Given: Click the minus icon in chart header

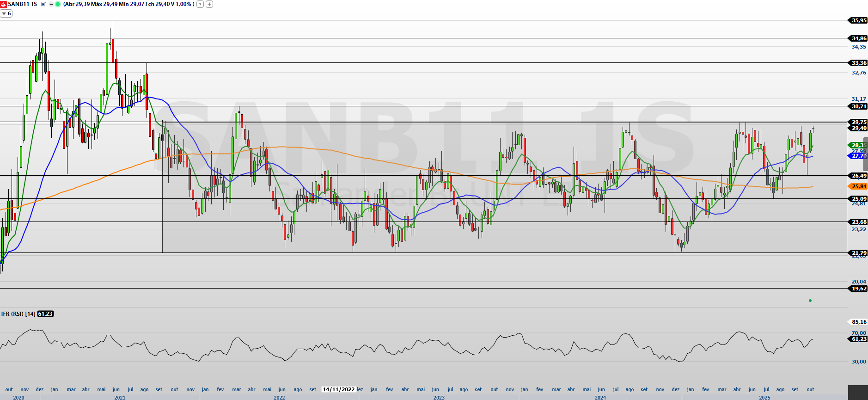Looking at the screenshot, I should (x=51, y=4).
